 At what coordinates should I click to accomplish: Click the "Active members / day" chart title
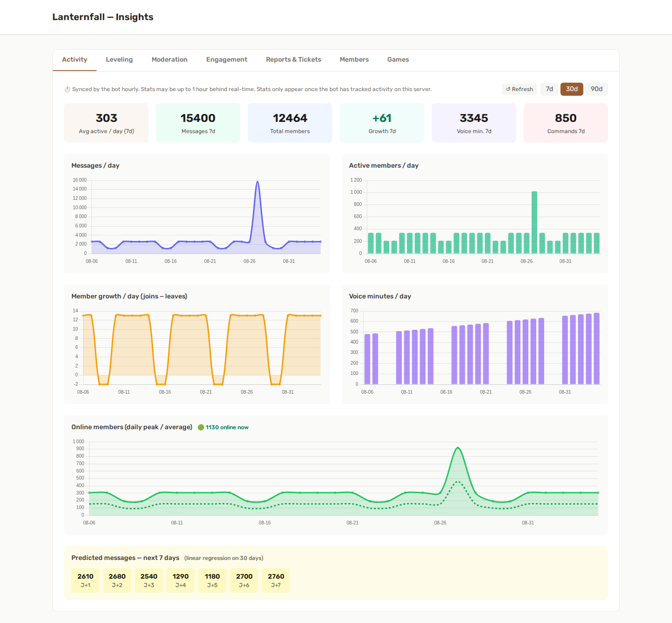click(x=384, y=166)
